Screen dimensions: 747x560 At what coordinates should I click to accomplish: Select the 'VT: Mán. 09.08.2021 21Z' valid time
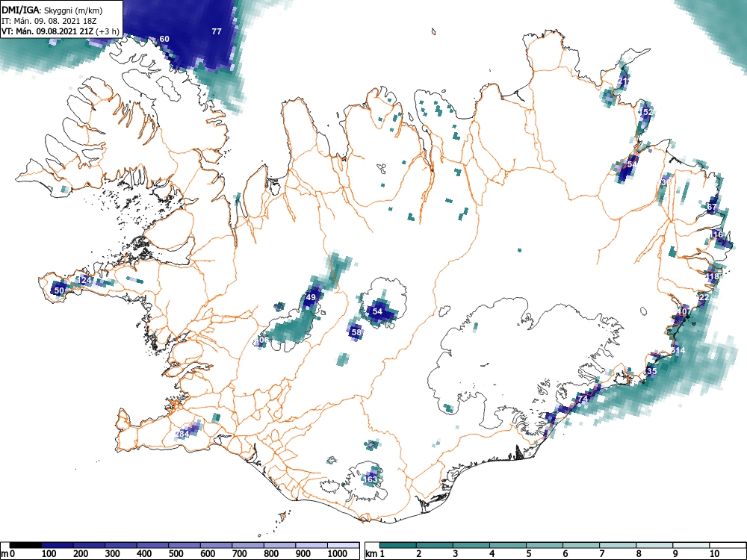click(48, 31)
